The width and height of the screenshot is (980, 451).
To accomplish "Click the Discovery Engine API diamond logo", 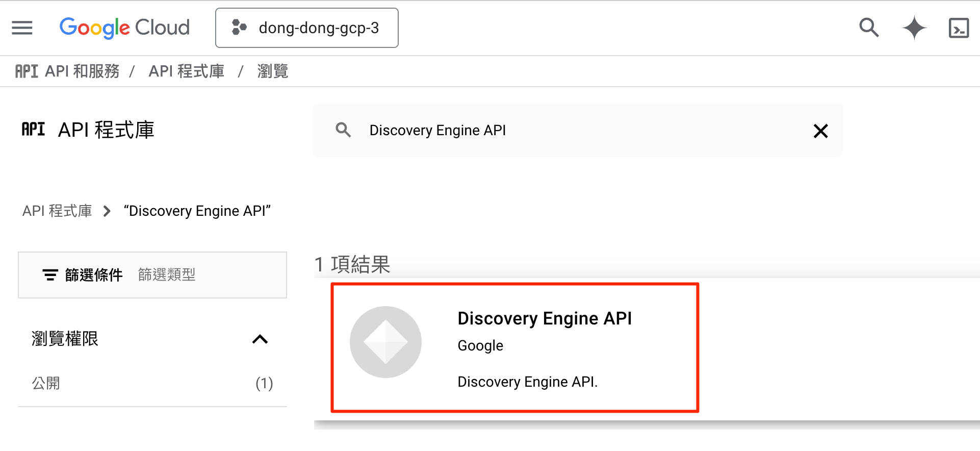I will pos(385,342).
